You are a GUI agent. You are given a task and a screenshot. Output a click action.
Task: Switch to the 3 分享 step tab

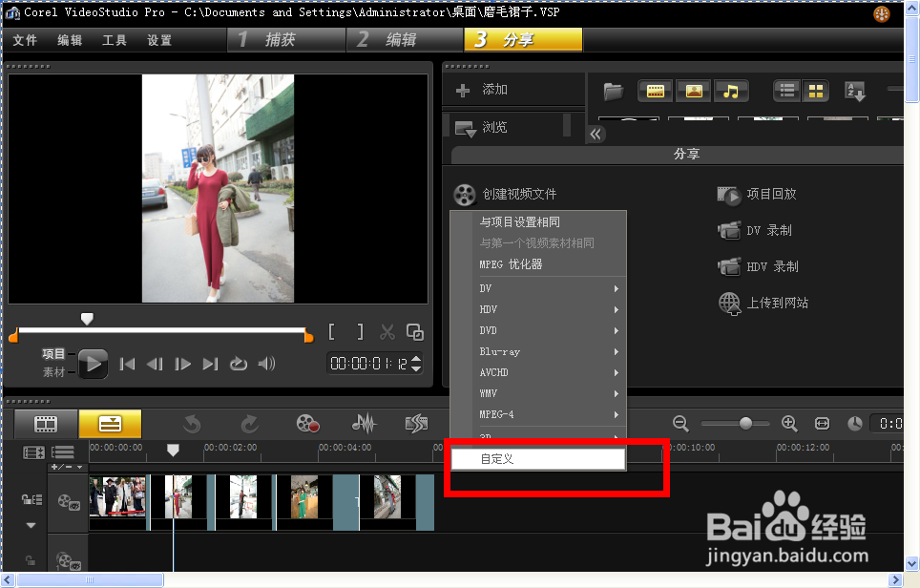point(523,40)
